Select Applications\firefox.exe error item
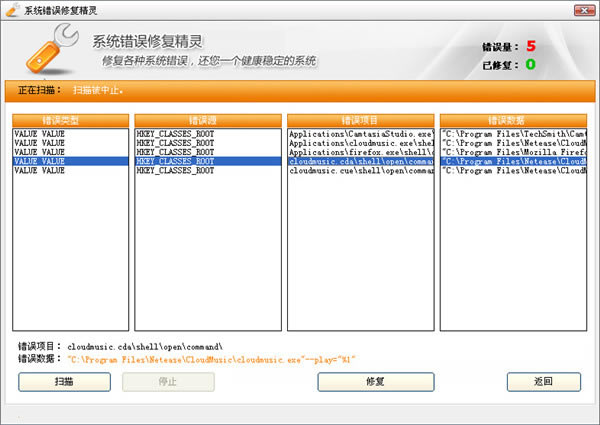600x425 pixels. (x=361, y=152)
